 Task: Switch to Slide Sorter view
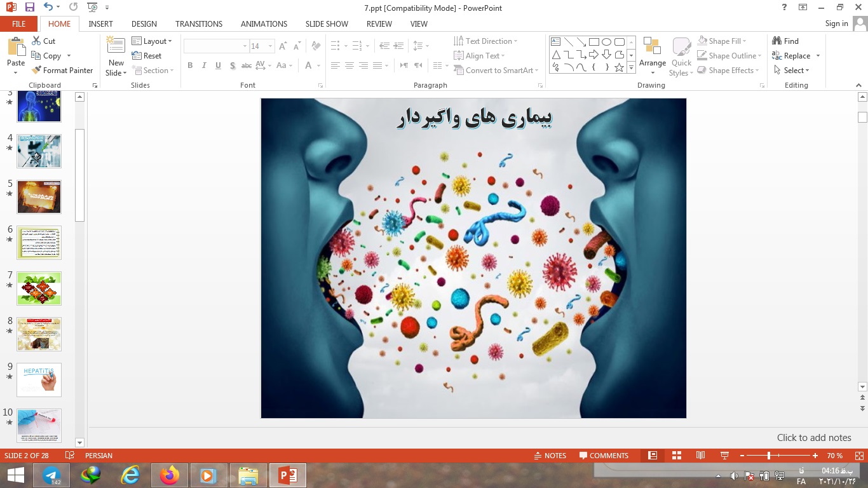click(x=677, y=456)
